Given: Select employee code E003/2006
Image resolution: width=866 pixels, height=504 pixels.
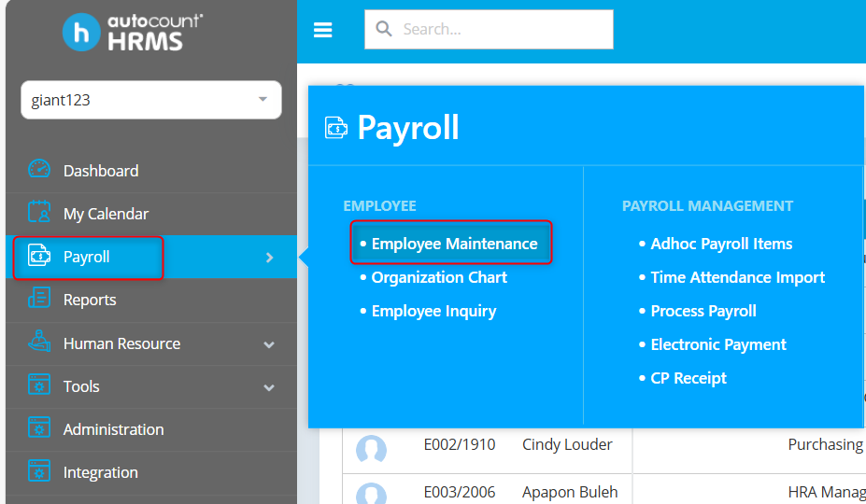Looking at the screenshot, I should (460, 492).
